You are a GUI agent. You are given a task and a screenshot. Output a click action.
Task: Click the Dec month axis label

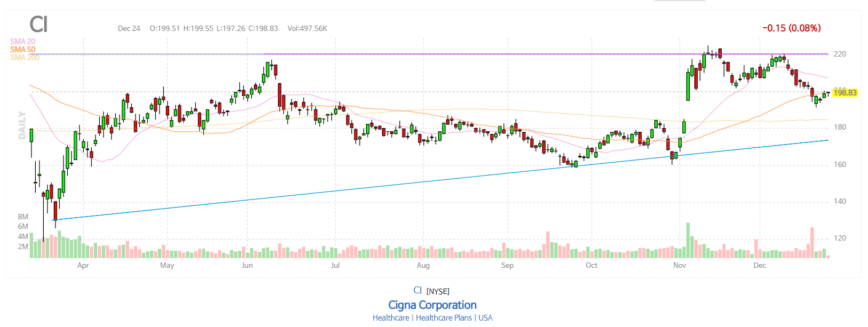coord(760,265)
